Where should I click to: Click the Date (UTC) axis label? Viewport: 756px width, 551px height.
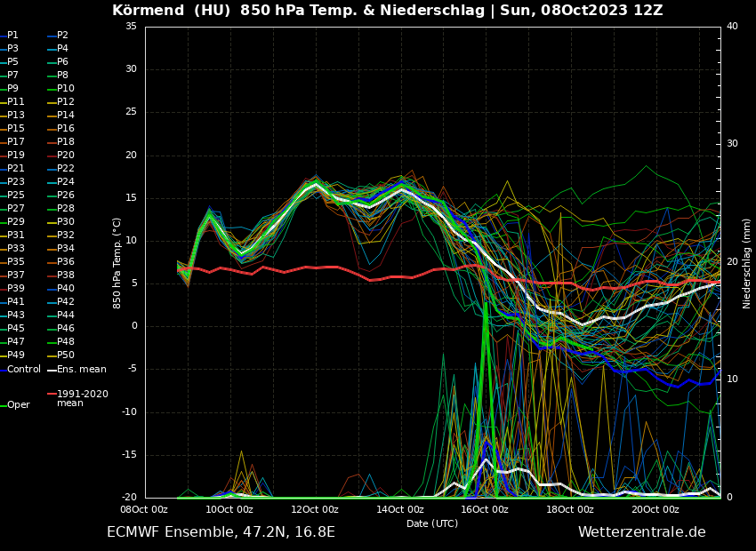(x=431, y=523)
